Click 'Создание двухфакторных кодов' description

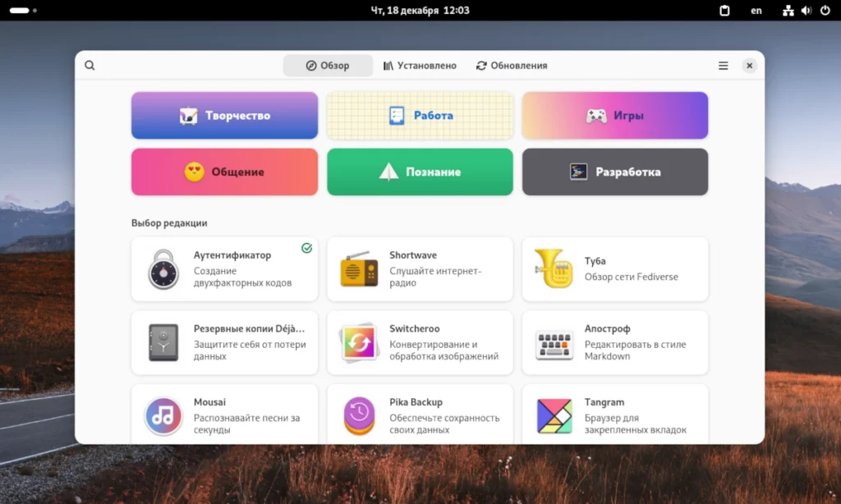(242, 277)
